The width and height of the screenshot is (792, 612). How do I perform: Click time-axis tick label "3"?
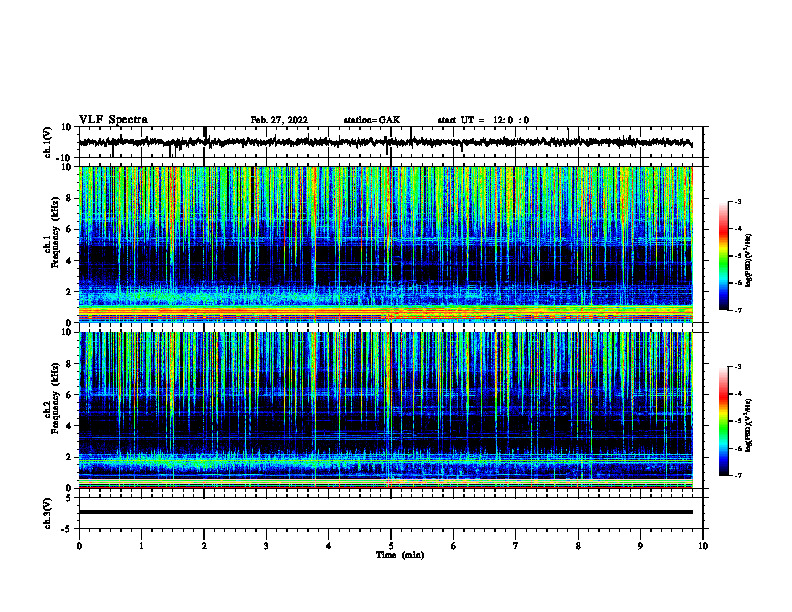click(x=266, y=546)
